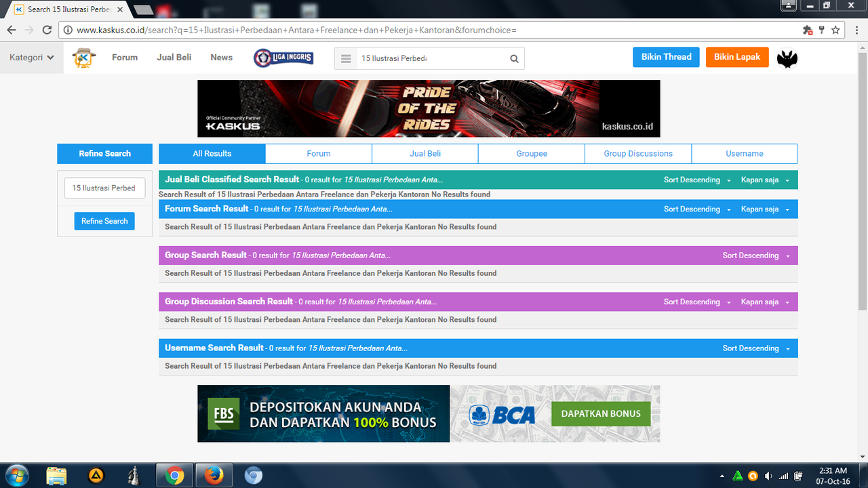
Task: Click the Bikin Thread button
Action: pos(667,57)
